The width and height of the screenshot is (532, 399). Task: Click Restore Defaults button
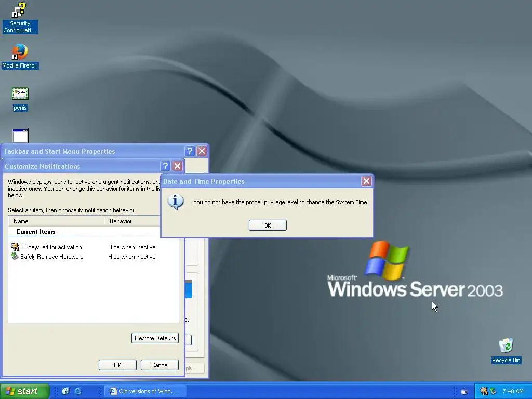(x=155, y=338)
